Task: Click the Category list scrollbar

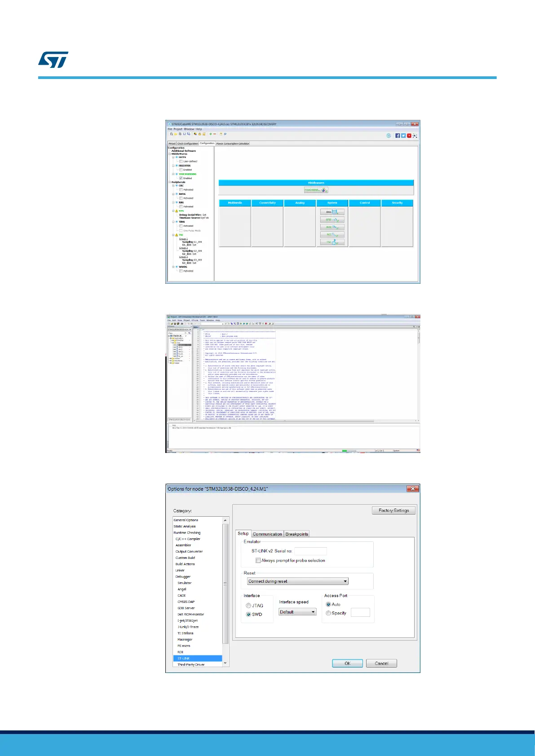Action: (225, 592)
